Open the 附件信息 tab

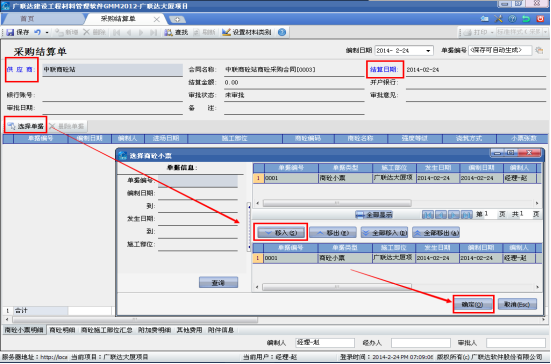pyautogui.click(x=221, y=330)
